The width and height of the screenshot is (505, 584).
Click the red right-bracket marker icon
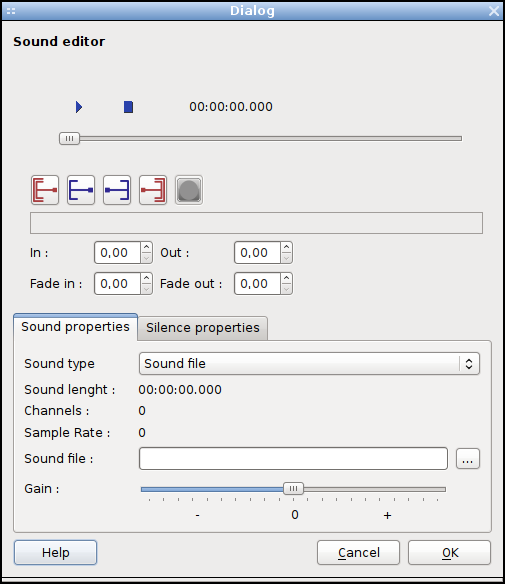pos(153,190)
